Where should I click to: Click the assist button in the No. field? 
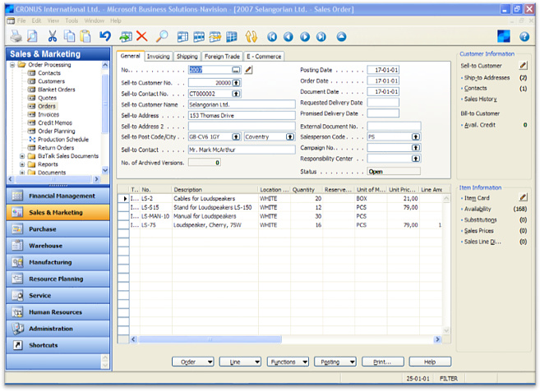tap(236, 70)
